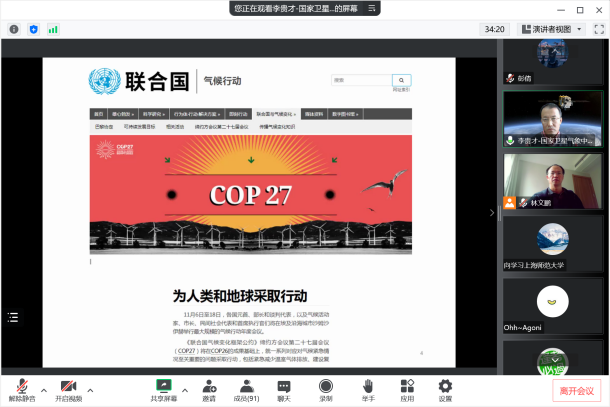
Task: Collapse the participant video panel arrow
Action: pyautogui.click(x=492, y=212)
